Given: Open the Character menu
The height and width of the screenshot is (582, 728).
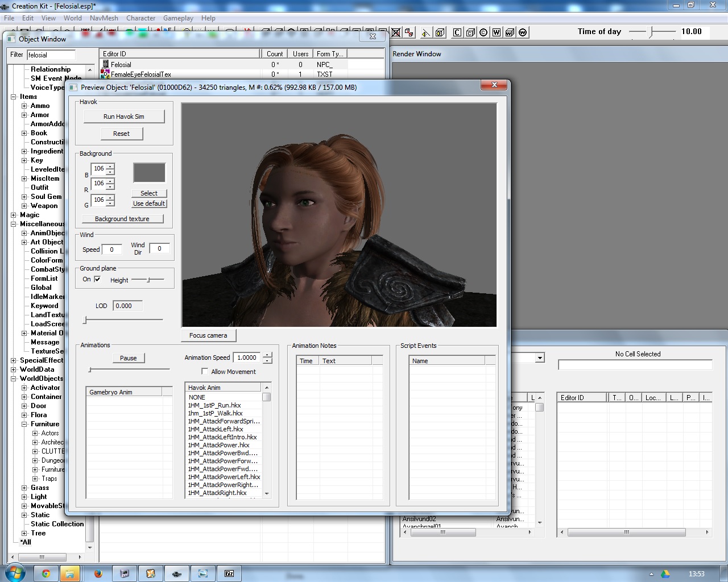Looking at the screenshot, I should (x=141, y=18).
